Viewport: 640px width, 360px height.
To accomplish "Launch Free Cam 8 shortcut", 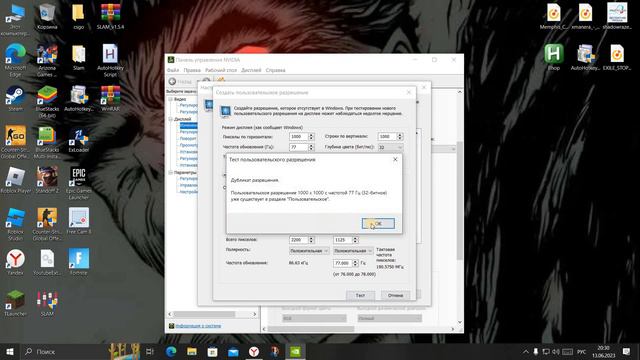I will click(78, 221).
